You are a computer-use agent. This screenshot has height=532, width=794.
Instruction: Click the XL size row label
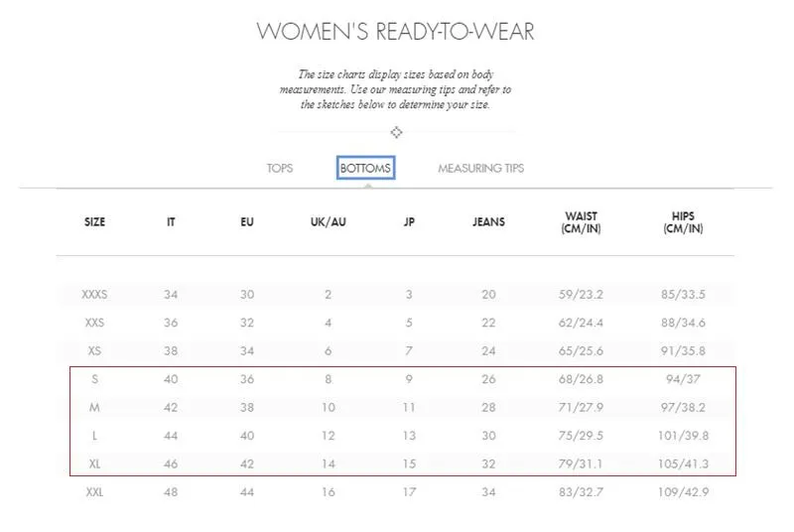[94, 465]
